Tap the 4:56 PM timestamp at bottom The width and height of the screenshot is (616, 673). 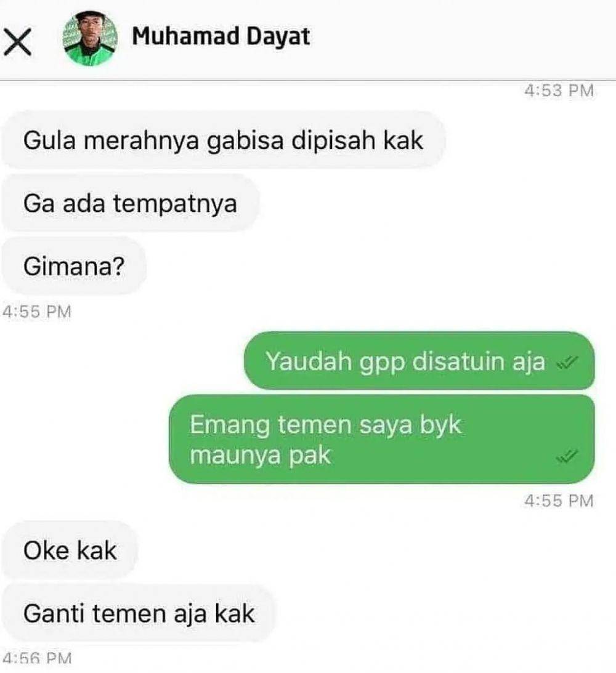(x=37, y=658)
